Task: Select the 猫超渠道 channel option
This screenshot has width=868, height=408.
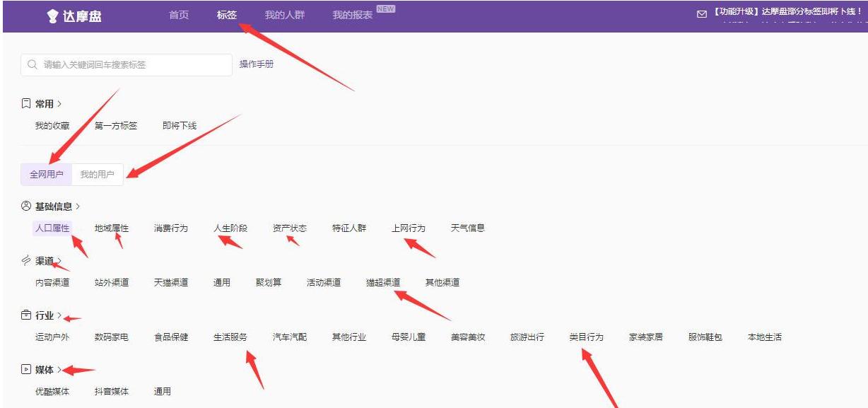Action: click(x=382, y=281)
